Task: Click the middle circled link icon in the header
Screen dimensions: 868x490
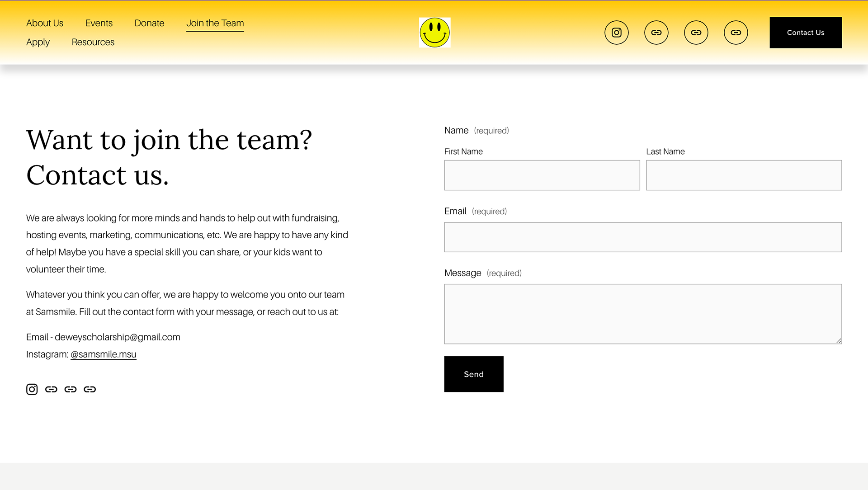Action: 696,33
